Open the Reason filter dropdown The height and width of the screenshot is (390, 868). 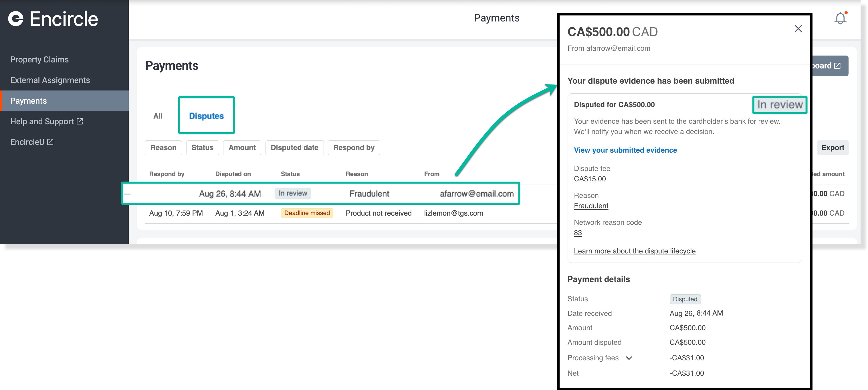pos(163,148)
